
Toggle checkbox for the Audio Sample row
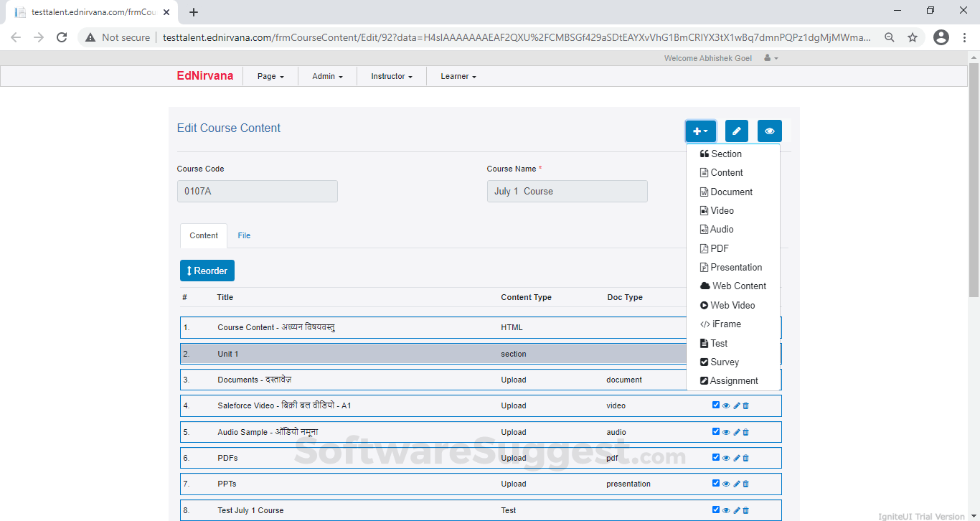pos(716,431)
